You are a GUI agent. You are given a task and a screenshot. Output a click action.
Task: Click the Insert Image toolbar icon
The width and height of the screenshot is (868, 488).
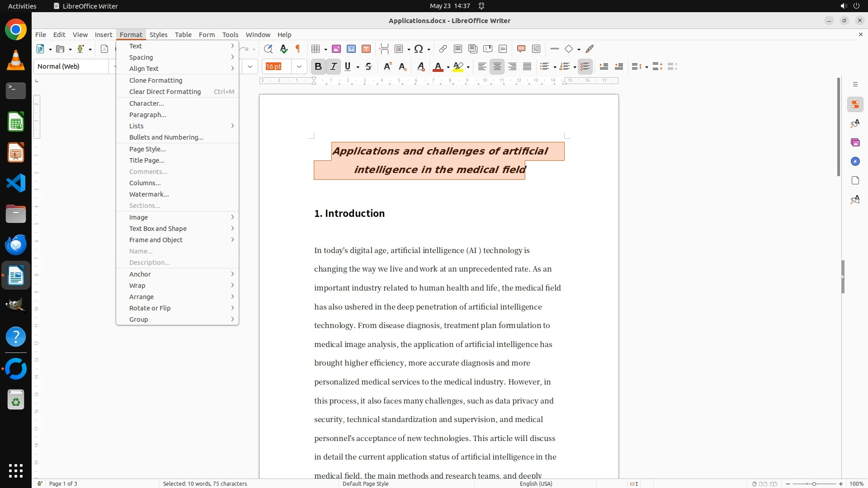click(336, 49)
